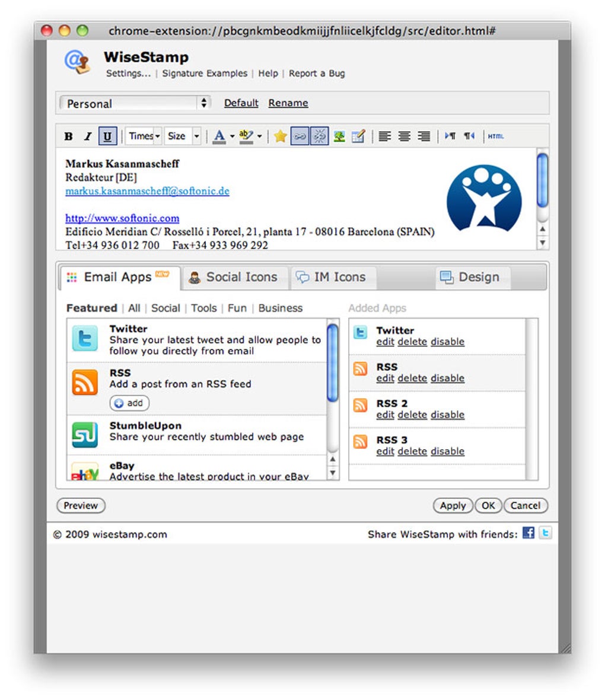Viewport: 605px width, 700px height.
Task: Insert an image into the signature
Action: click(x=338, y=136)
